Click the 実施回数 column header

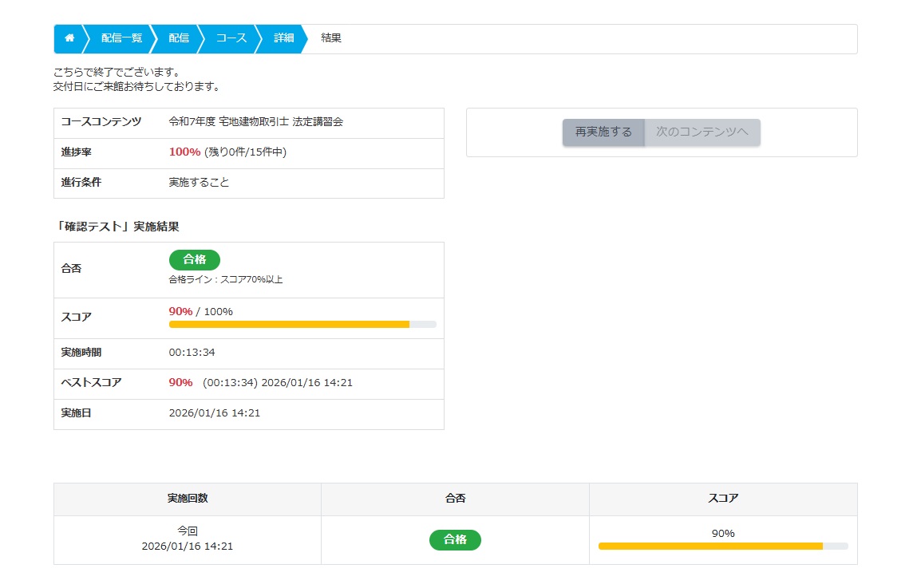pyautogui.click(x=188, y=499)
